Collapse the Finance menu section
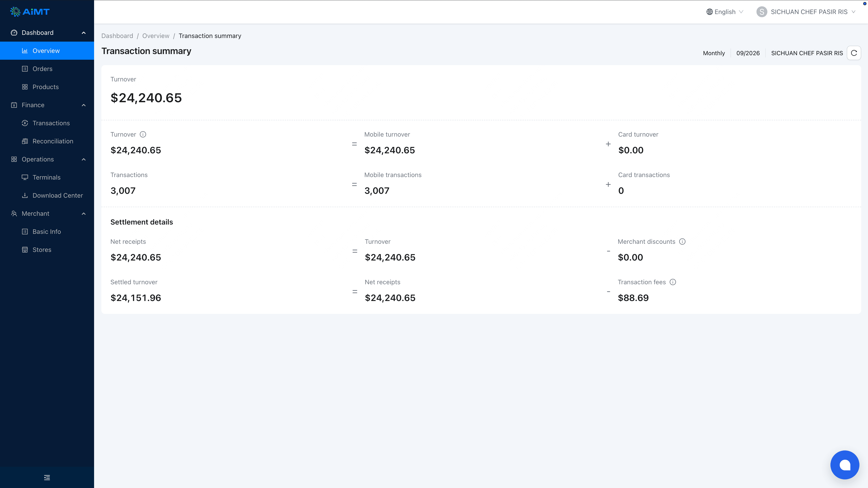The image size is (868, 488). point(83,105)
